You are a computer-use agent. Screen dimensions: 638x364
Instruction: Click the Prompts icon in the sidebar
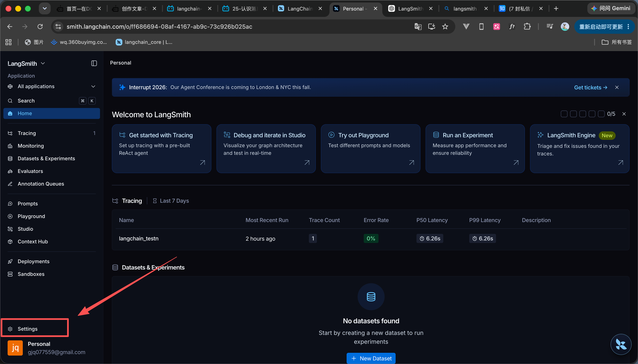click(x=10, y=204)
